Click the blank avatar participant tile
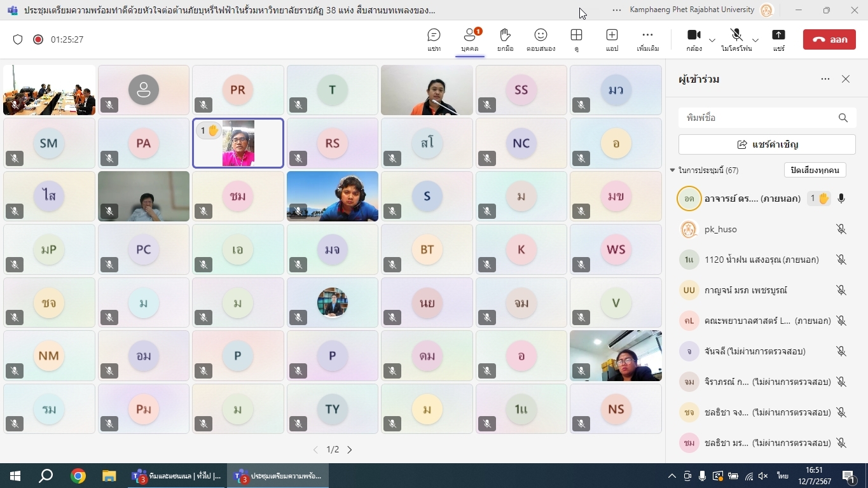This screenshot has height=488, width=868. point(144,90)
